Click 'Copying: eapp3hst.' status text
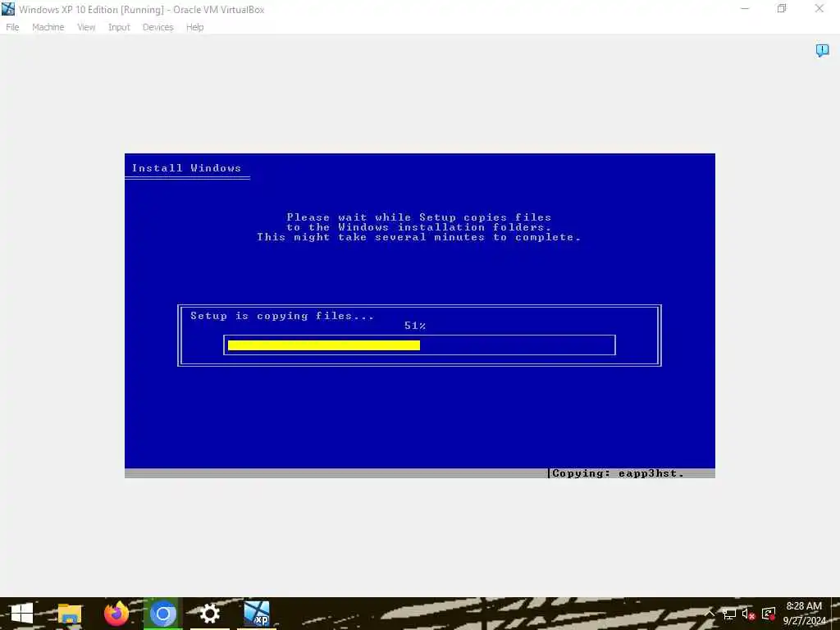Viewport: 840px width, 630px height. (618, 473)
